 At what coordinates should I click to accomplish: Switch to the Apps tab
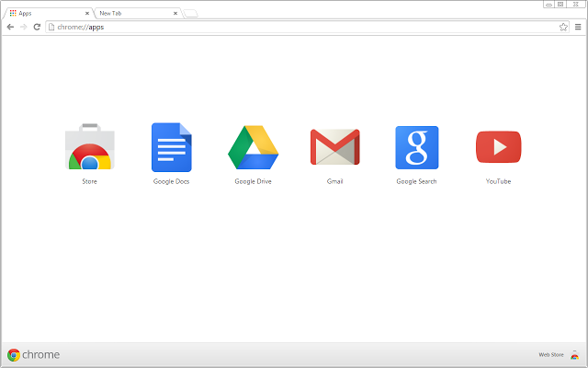click(49, 13)
